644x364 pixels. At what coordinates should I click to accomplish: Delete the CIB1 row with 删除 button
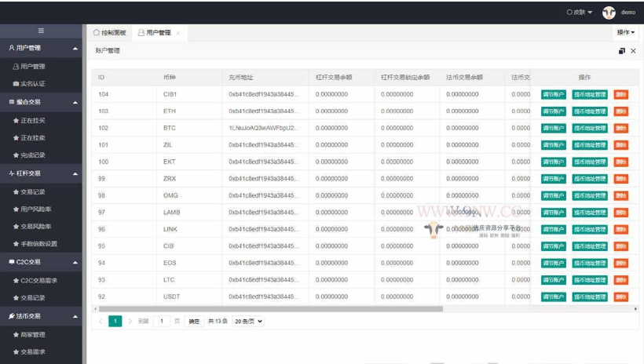pyautogui.click(x=621, y=94)
